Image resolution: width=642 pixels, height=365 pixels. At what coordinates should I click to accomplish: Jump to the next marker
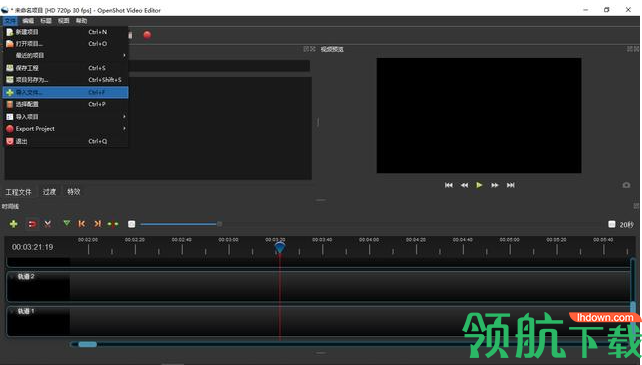pos(97,224)
